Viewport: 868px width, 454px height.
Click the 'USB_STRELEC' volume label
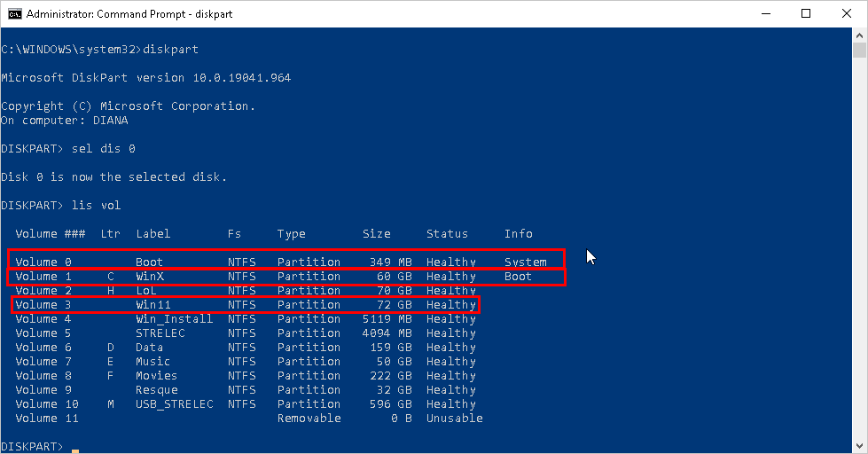click(x=175, y=404)
